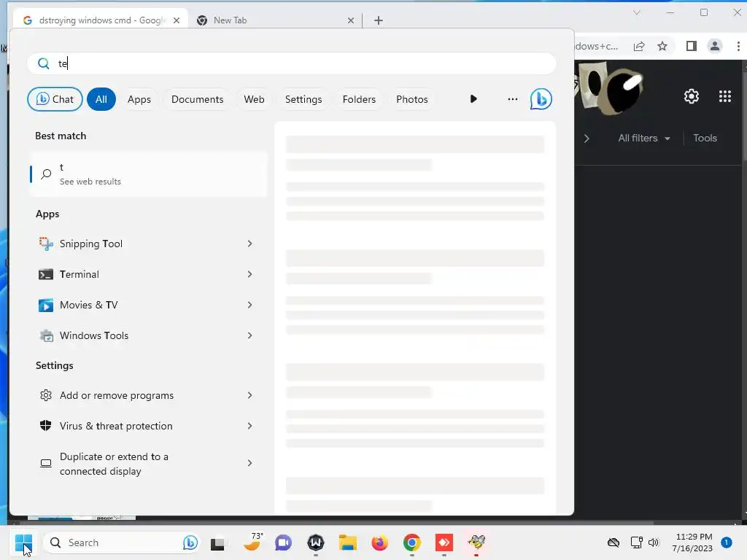747x560 pixels.
Task: Open Add or remove programs setting
Action: tap(148, 395)
